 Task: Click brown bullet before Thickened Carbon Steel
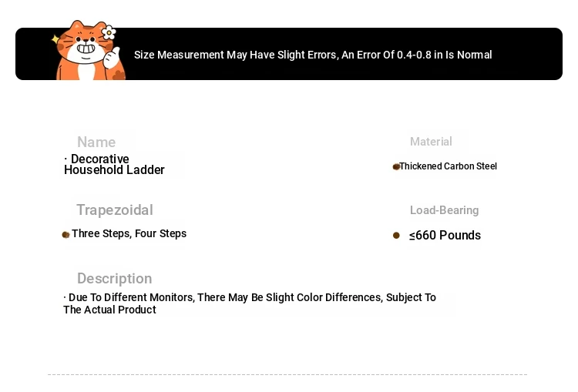point(396,166)
